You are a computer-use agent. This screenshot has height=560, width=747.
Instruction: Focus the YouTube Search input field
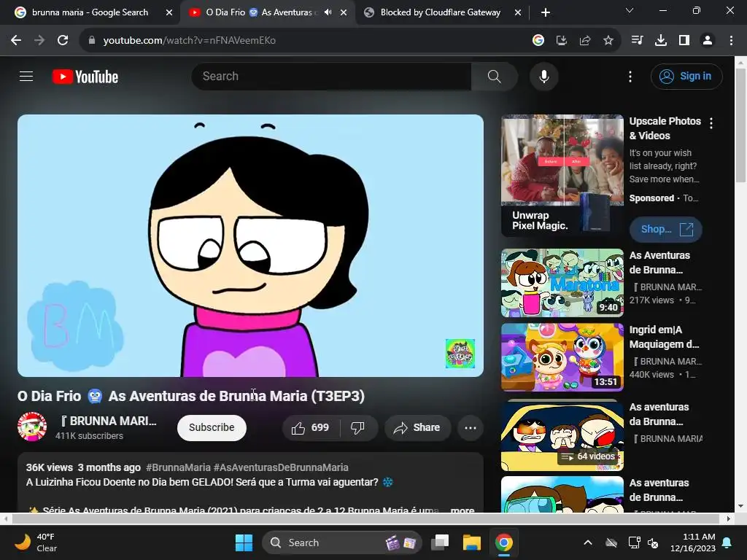tap(332, 76)
